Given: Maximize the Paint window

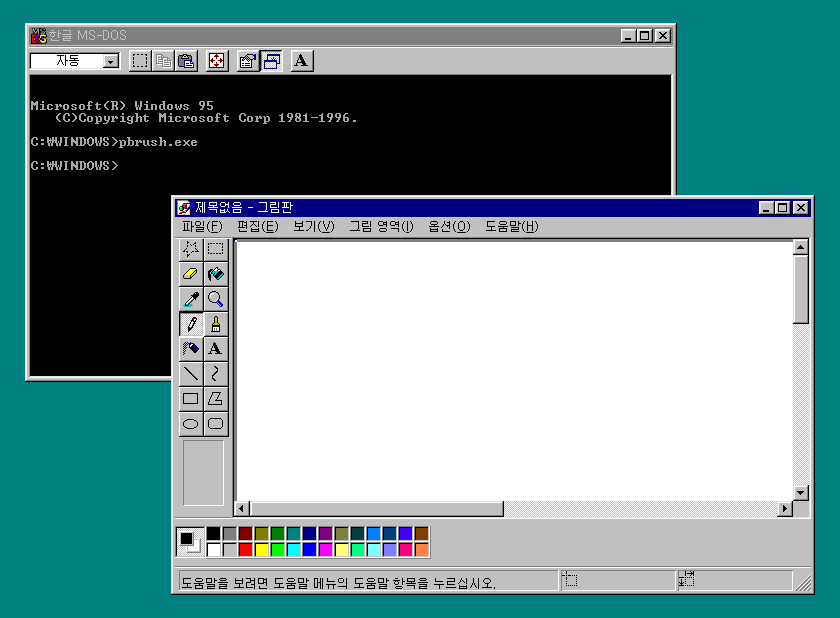Looking at the screenshot, I should [783, 208].
